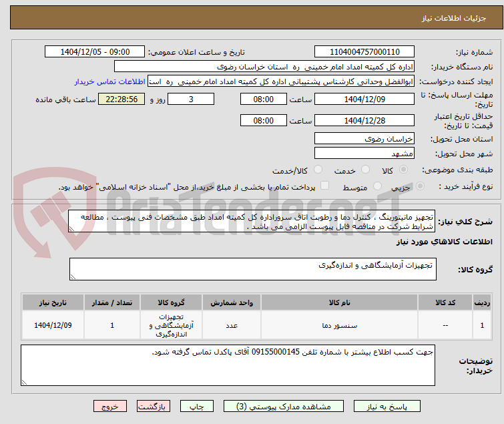Click the announcement date field 1404/12/05 - 09:00

point(95,52)
